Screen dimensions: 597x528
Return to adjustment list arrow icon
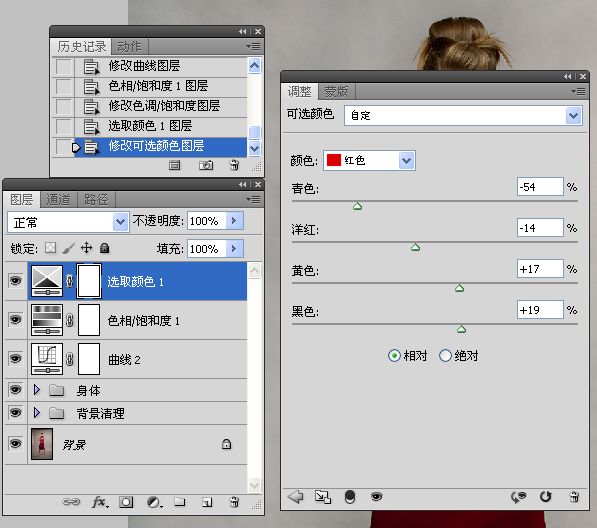click(295, 496)
